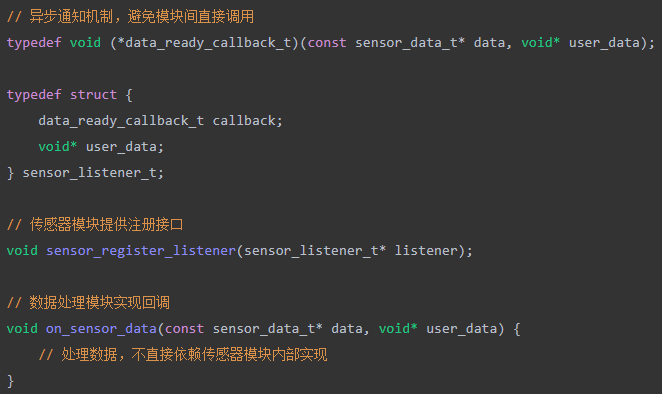
Task: Click the const keyword in typedef line
Action: point(327,43)
